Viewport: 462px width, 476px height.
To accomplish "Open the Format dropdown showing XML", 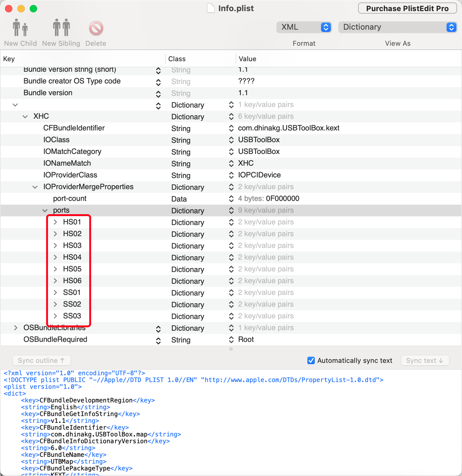I will 304,27.
